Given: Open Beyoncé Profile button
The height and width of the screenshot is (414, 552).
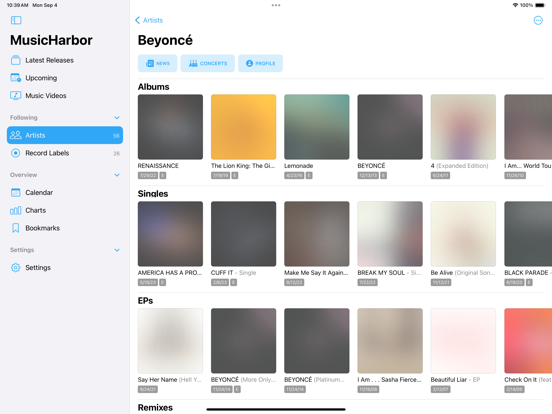Looking at the screenshot, I should click(260, 63).
